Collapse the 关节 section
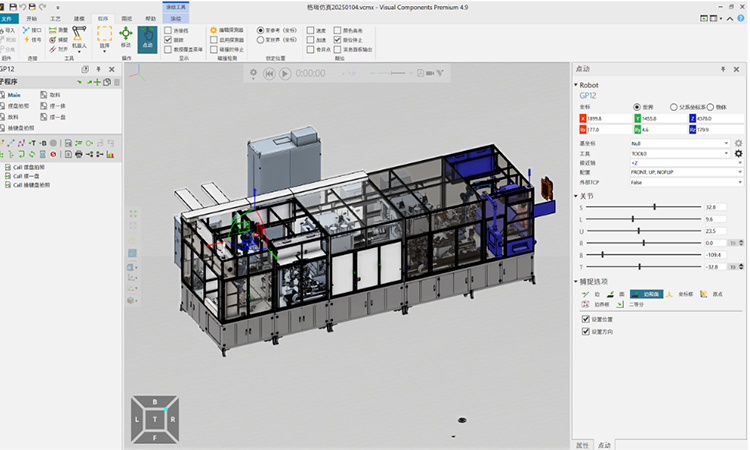 click(575, 195)
